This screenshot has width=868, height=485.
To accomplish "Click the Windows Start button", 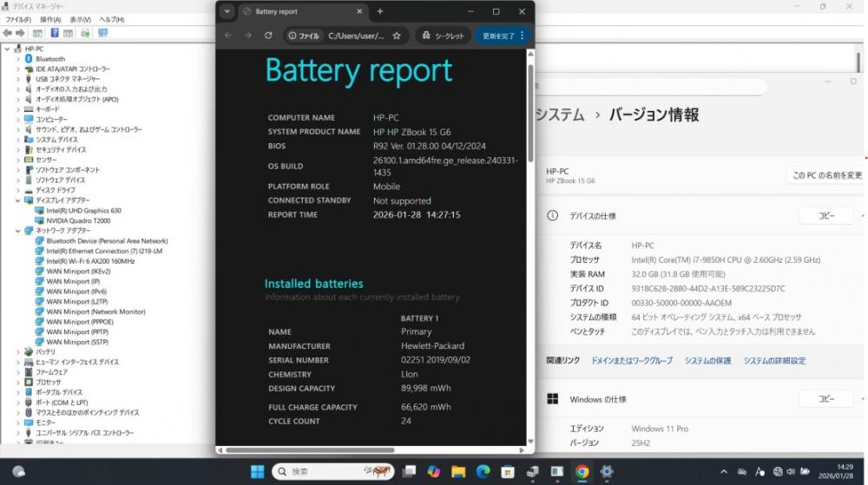I will coord(258,471).
